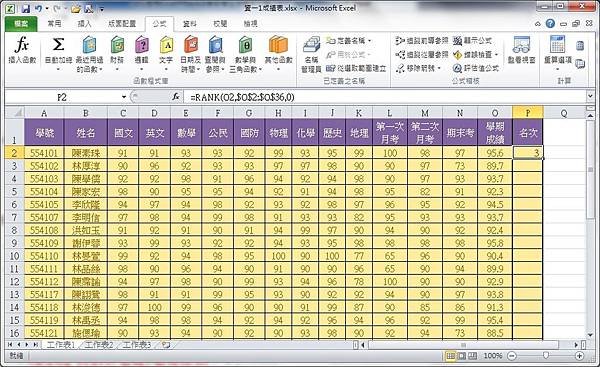The height and width of the screenshot is (367, 600).
Task: Click the Save icon in quick access toolbar
Action: coord(26,8)
